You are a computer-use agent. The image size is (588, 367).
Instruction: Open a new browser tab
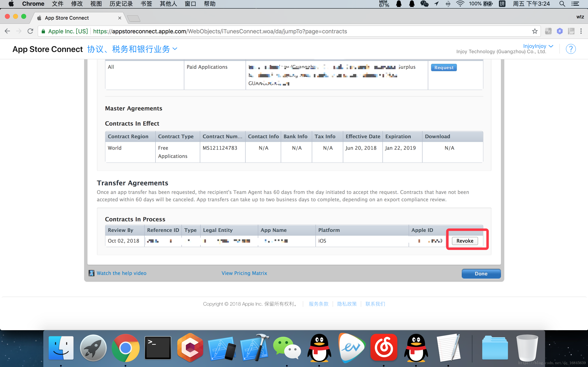click(134, 18)
